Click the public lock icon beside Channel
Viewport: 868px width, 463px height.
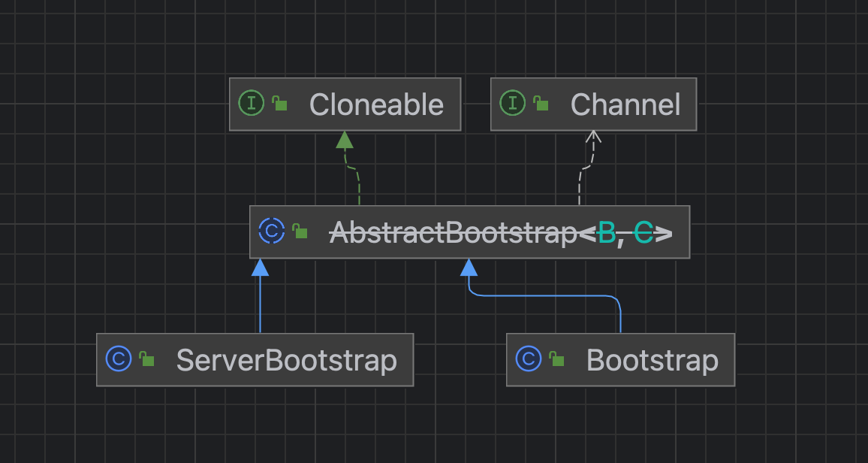click(541, 104)
